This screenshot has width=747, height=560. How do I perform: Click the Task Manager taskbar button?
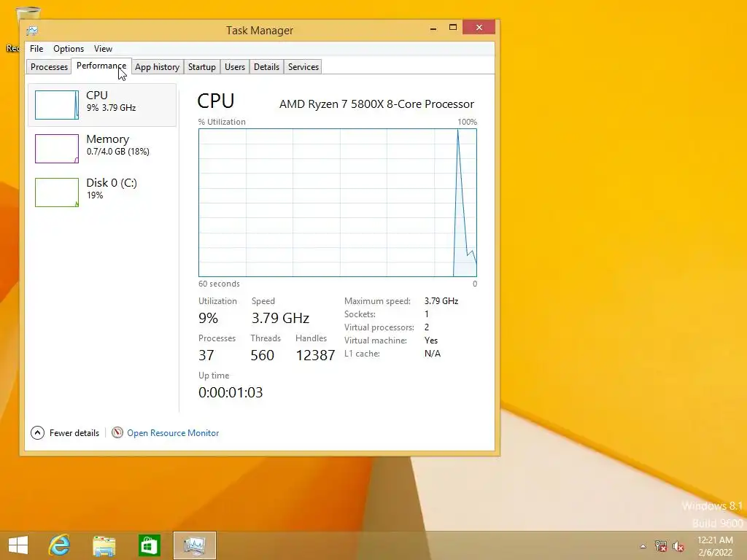tap(194, 545)
